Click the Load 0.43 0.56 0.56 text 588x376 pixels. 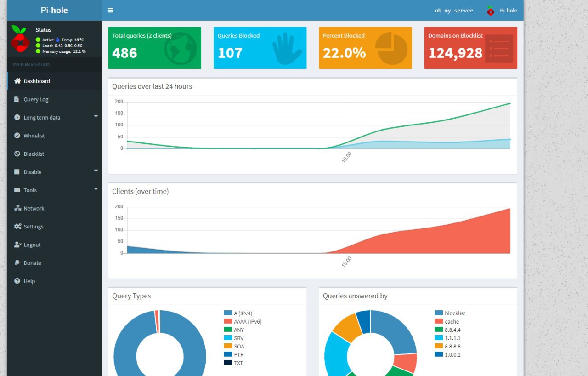pyautogui.click(x=62, y=46)
